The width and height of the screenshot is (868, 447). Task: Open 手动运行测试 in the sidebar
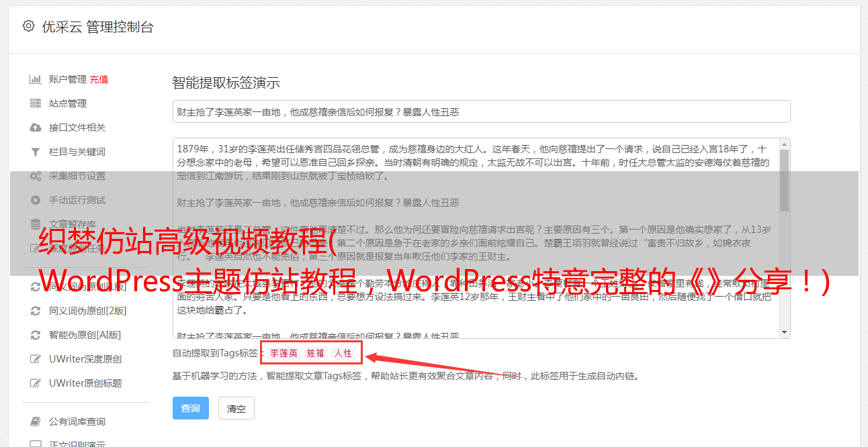77,200
